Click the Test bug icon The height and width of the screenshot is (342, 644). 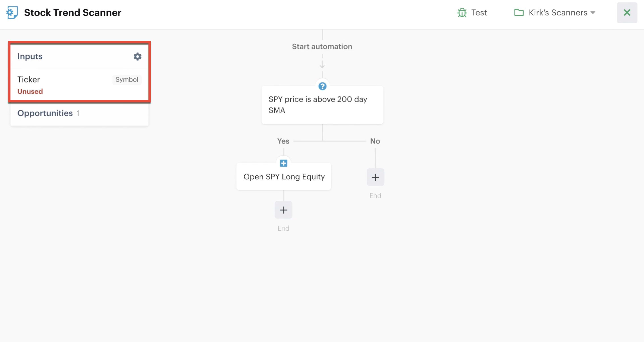[462, 13]
